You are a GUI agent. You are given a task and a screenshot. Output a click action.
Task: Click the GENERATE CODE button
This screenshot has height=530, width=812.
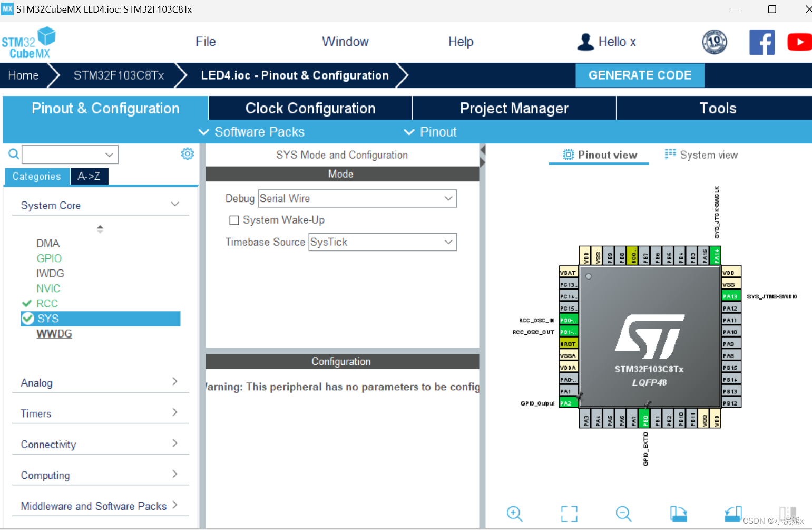click(x=640, y=75)
